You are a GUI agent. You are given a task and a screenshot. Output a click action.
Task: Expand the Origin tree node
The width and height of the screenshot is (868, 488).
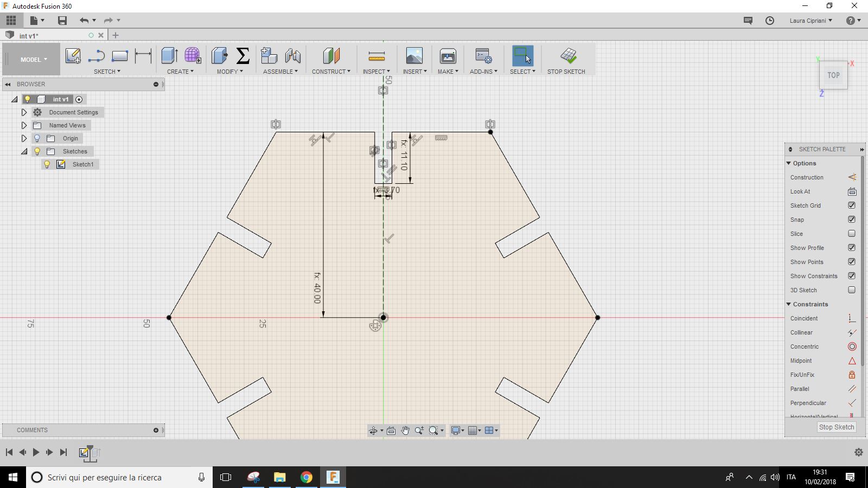pos(24,138)
